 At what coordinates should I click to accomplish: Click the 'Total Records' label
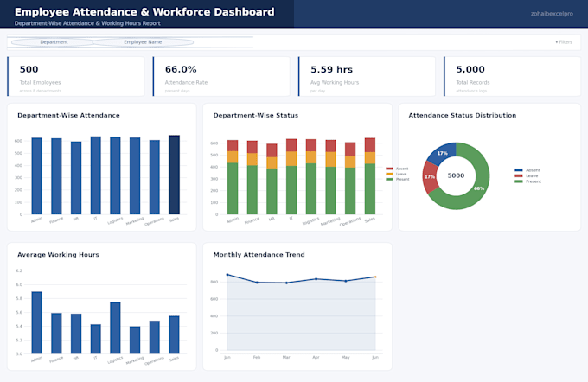473,82
